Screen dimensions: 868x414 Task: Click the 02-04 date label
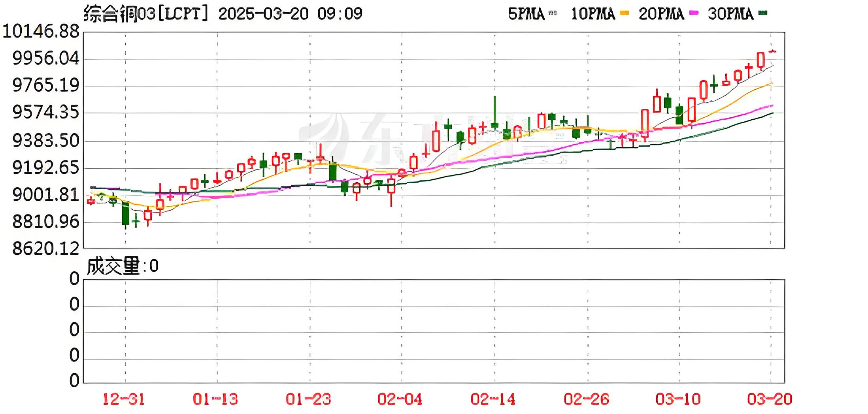pos(400,399)
